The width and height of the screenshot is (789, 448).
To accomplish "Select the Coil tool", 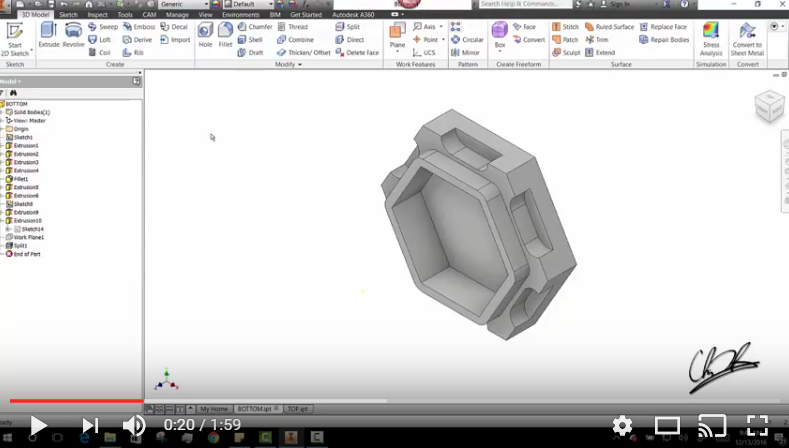I will coord(99,52).
